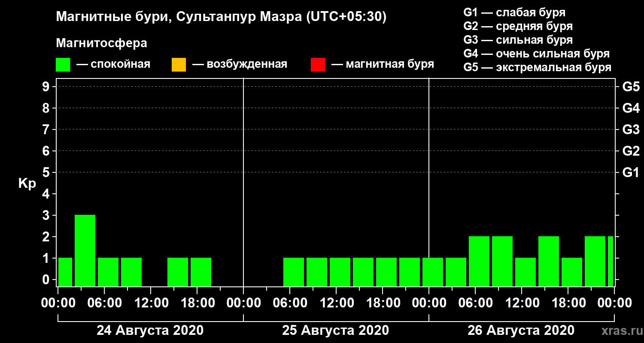This screenshot has height=343, width=644.
Task: Click the right-axis label G4
Action: pos(631,108)
